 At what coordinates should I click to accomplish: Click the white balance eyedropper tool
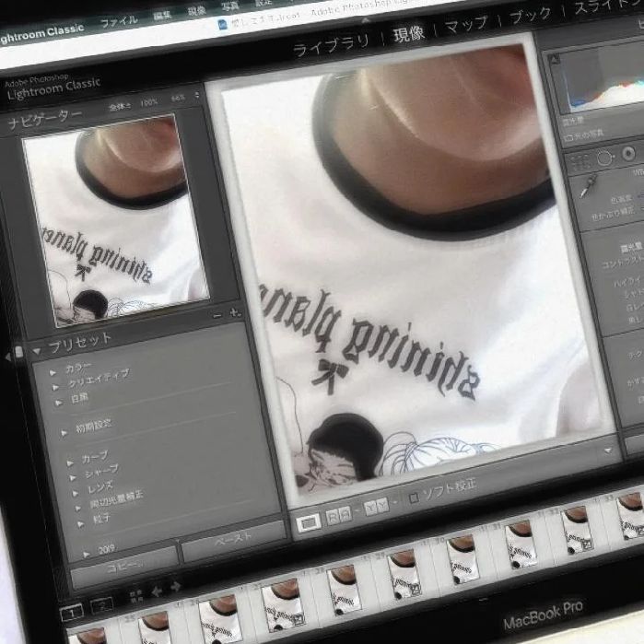click(x=589, y=185)
